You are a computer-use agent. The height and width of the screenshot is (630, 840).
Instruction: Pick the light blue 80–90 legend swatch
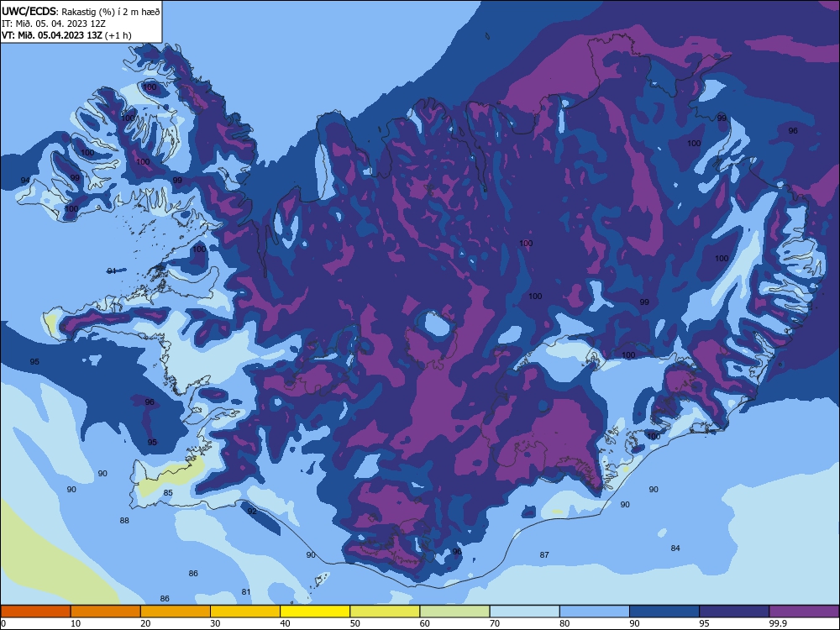[x=595, y=612]
